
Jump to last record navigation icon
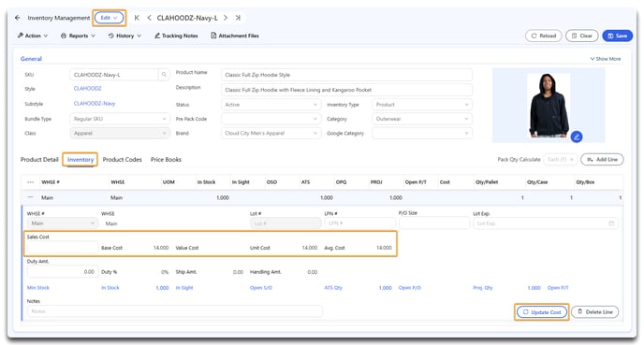tap(238, 18)
